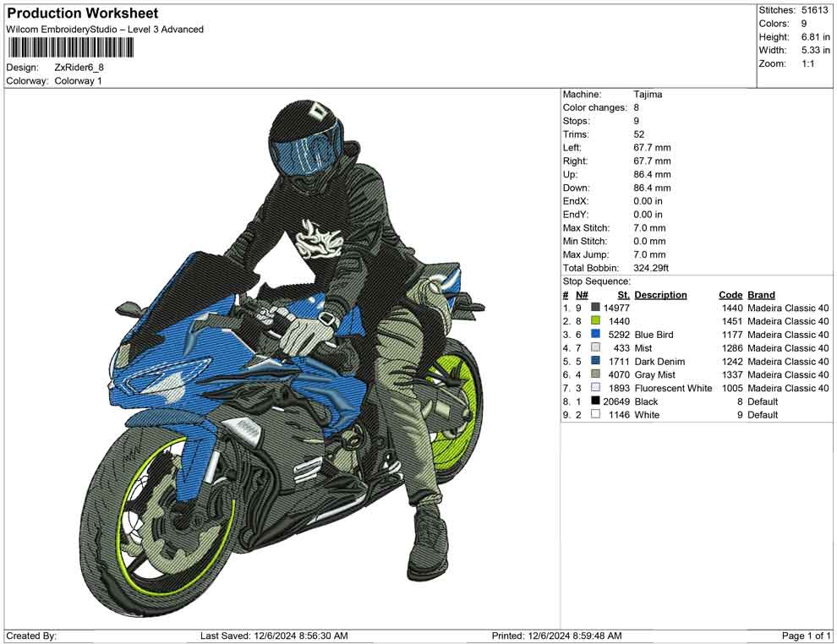The image size is (837, 644).
Task: Click 'Default' brand in the Black row
Action: (763, 401)
